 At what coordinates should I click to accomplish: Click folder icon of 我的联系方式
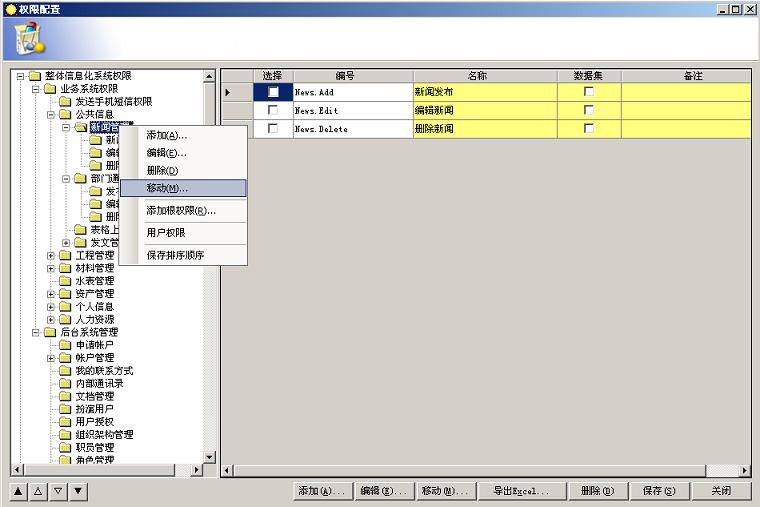click(65, 371)
